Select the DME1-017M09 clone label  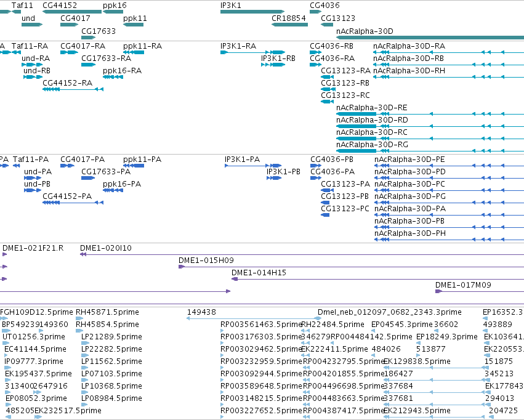click(x=463, y=285)
